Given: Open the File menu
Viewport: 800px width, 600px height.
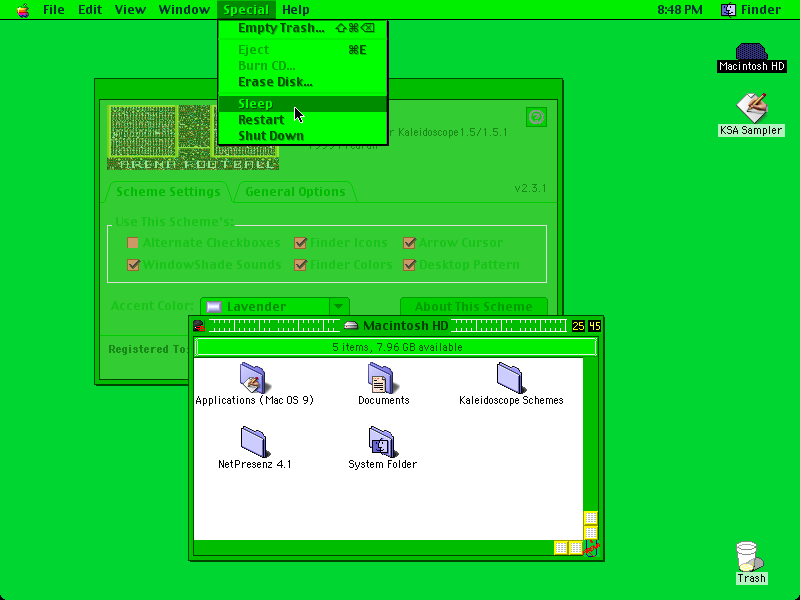Looking at the screenshot, I should (54, 10).
